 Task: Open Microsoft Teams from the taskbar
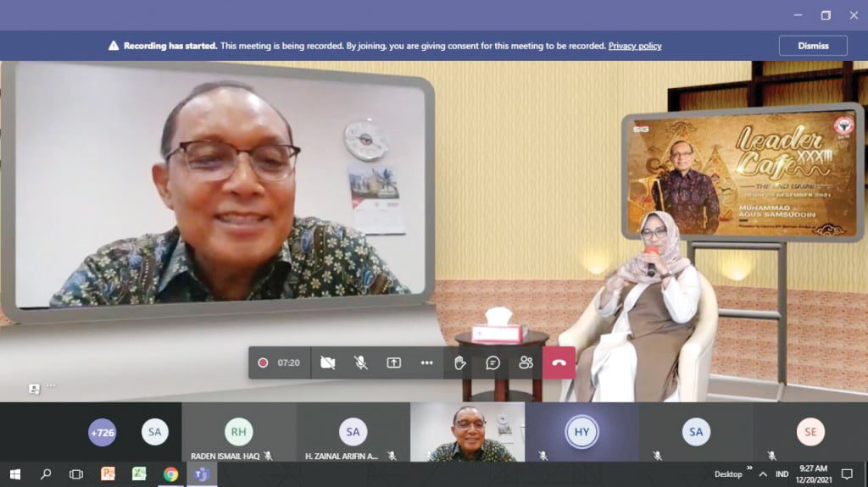pos(202,474)
